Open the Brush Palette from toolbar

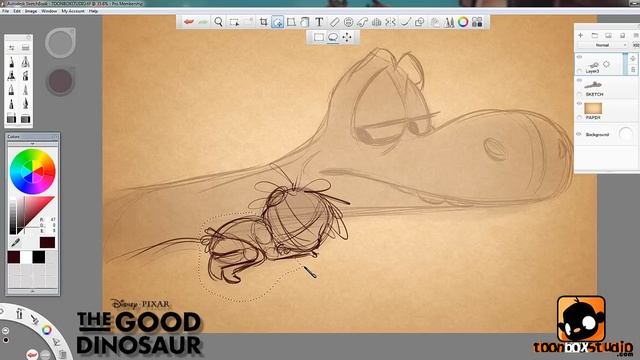[x=449, y=22]
